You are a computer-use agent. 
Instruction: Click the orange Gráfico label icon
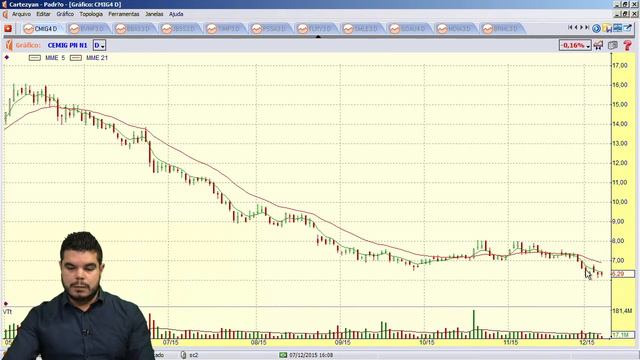(x=9, y=45)
